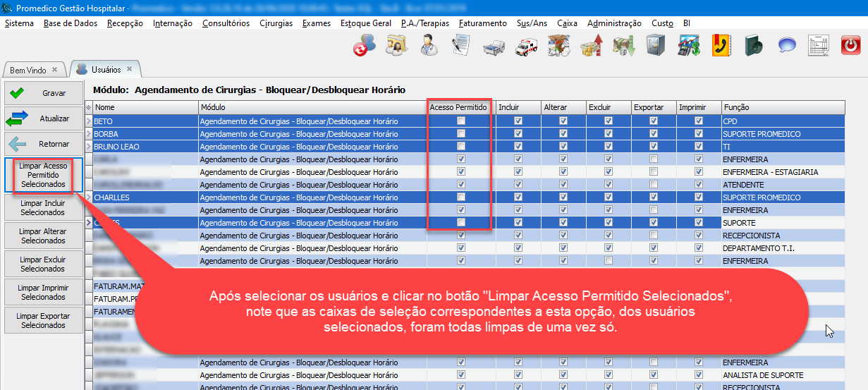Open the Faturamento menu
This screenshot has height=390, width=868.
coord(482,23)
